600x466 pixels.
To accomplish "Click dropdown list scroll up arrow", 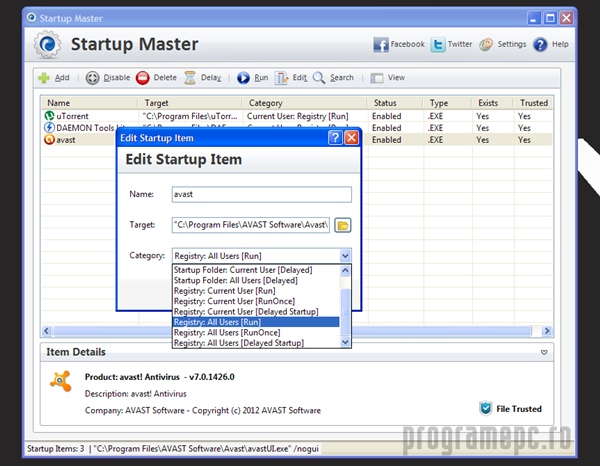I will coord(345,270).
